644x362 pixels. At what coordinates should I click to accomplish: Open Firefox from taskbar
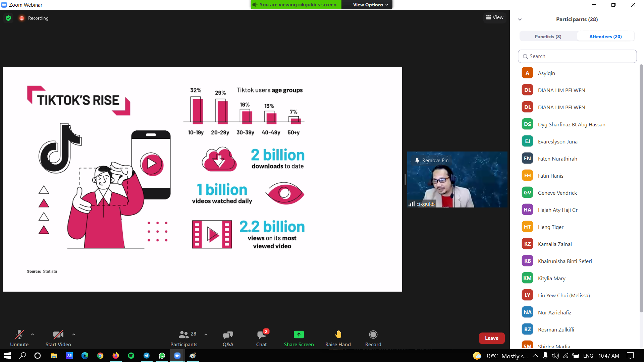pos(115,356)
